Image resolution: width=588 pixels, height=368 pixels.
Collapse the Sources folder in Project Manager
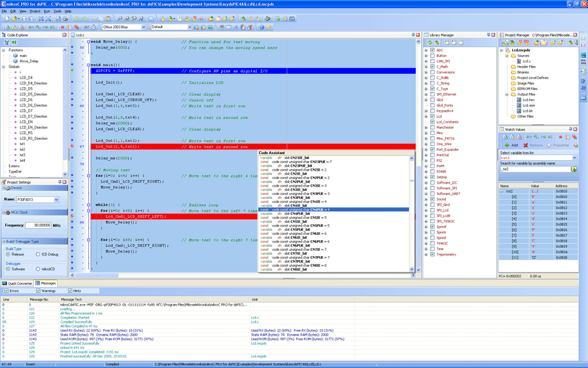[507, 55]
